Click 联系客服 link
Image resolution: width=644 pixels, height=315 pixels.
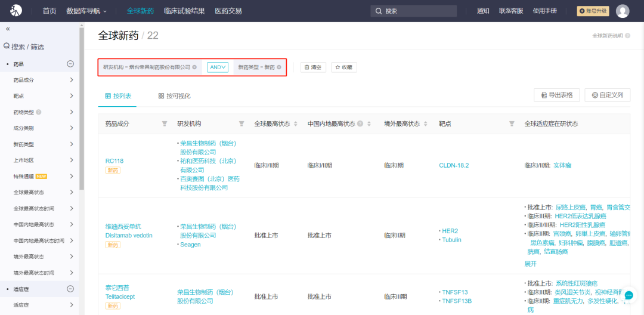pyautogui.click(x=512, y=11)
